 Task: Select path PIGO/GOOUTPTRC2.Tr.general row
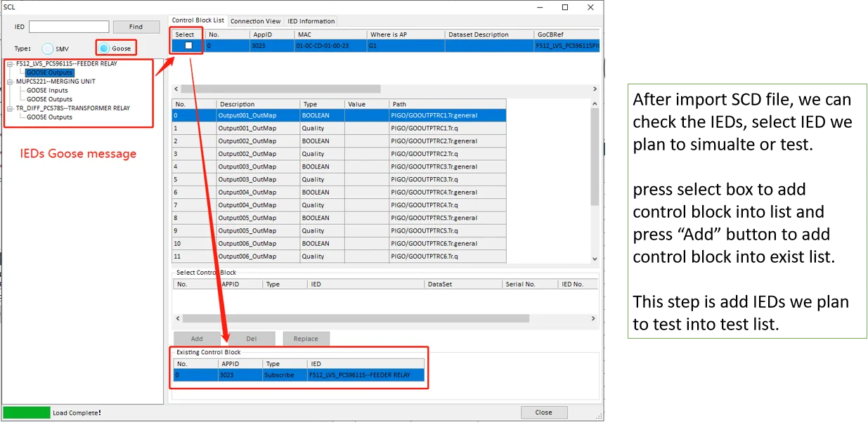(339, 141)
